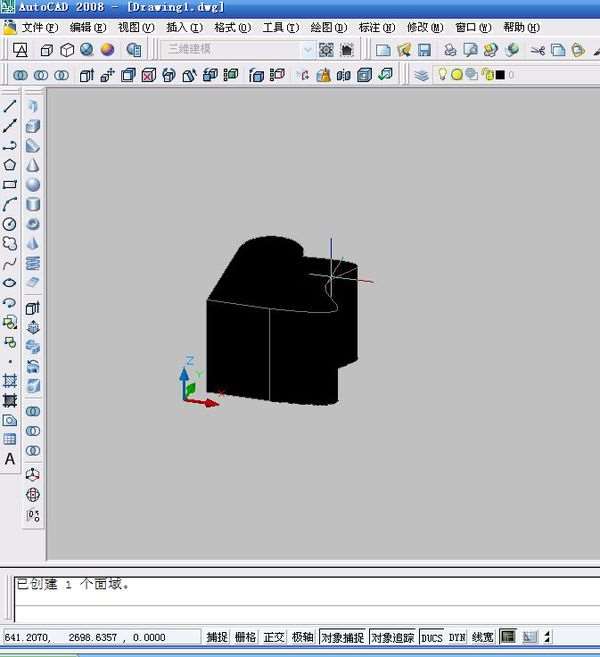Toggle 极轴 polar tracking in status bar
Viewport: 600px width, 657px height.
tap(302, 637)
